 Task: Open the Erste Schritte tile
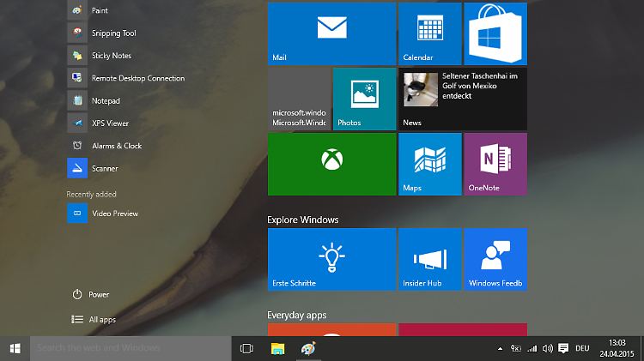(x=331, y=259)
